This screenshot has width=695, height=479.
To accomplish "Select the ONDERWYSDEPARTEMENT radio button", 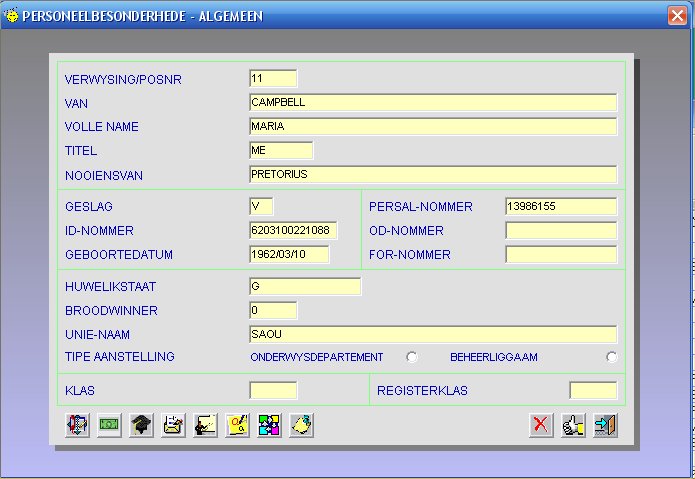I will [x=411, y=358].
